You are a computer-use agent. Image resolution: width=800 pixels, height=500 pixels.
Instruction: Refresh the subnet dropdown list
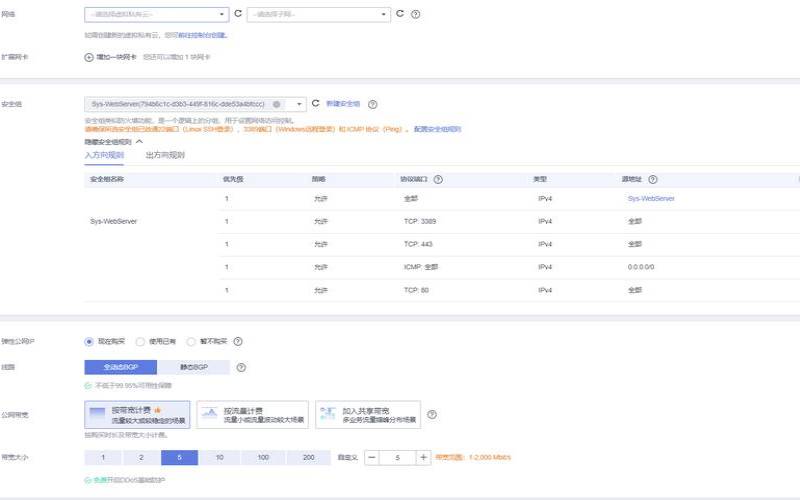pos(400,14)
